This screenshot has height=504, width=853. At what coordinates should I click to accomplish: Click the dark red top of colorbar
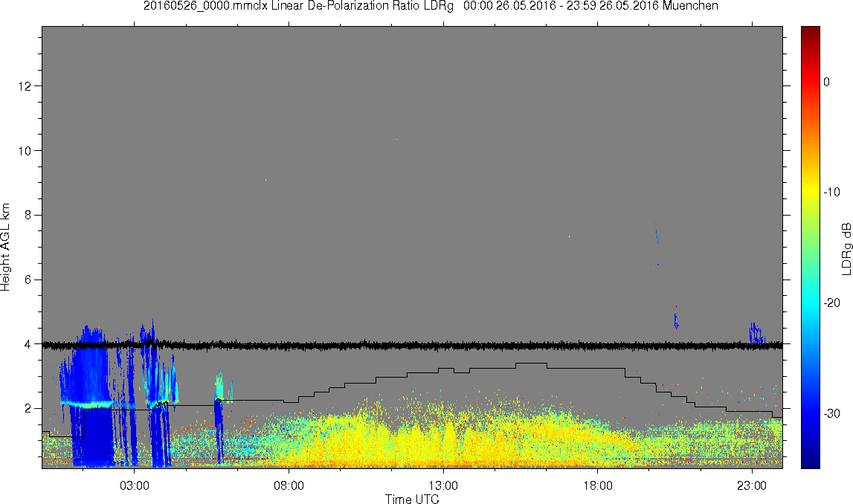(x=810, y=33)
